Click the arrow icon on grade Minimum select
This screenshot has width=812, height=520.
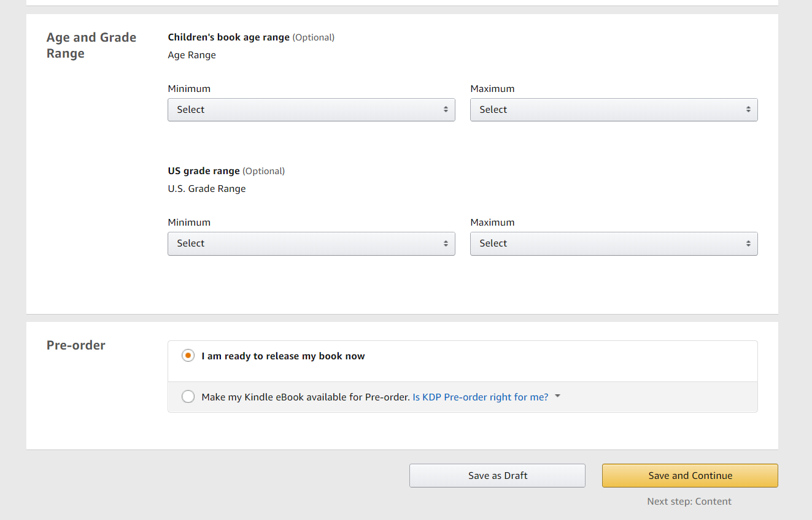click(446, 243)
